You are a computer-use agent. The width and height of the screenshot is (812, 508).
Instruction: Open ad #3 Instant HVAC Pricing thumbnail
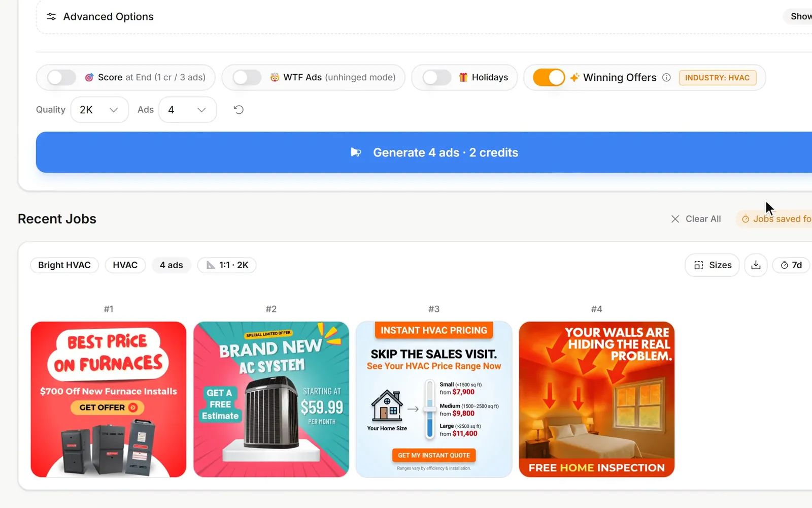[434, 399]
